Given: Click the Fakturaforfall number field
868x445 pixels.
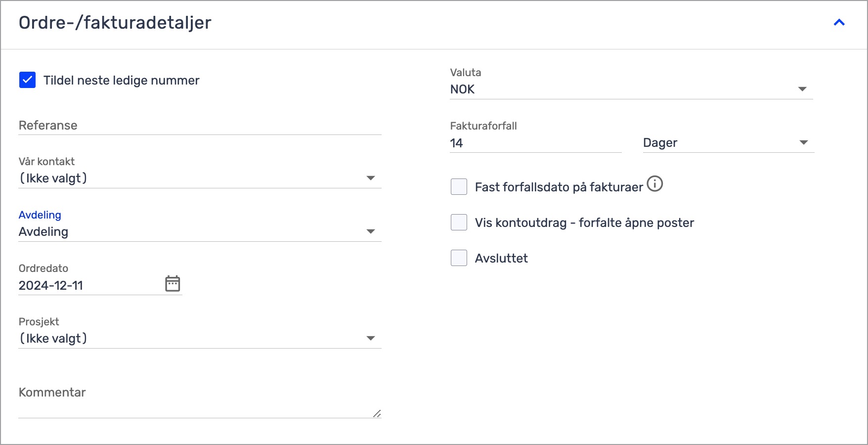Looking at the screenshot, I should click(536, 143).
